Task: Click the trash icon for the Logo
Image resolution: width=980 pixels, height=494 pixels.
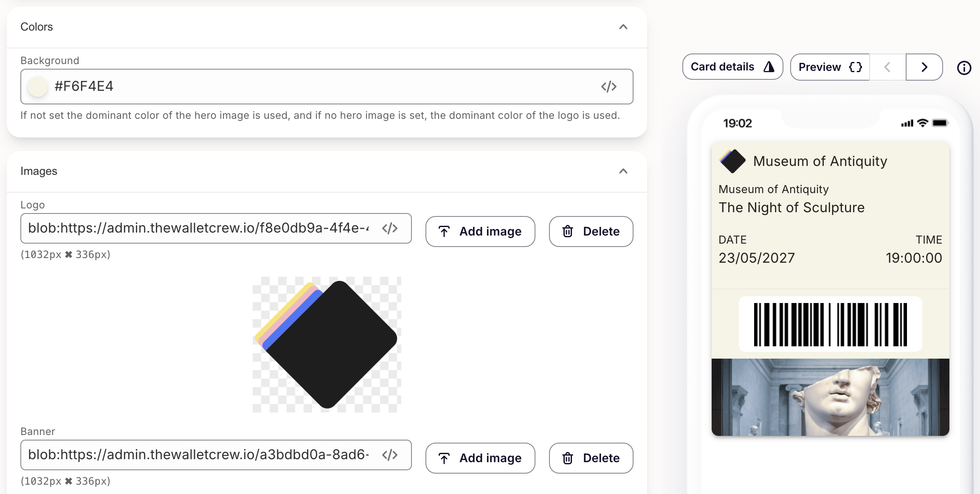Action: click(x=568, y=231)
